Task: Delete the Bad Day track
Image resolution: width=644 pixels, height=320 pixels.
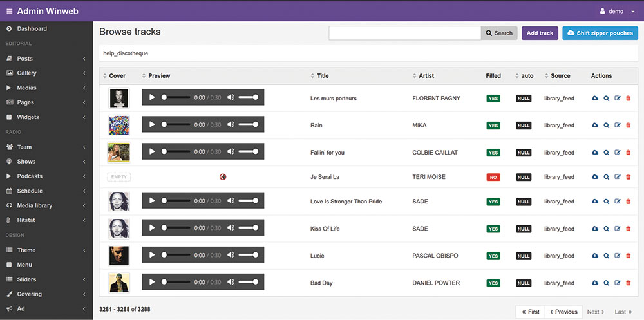Action: (629, 283)
